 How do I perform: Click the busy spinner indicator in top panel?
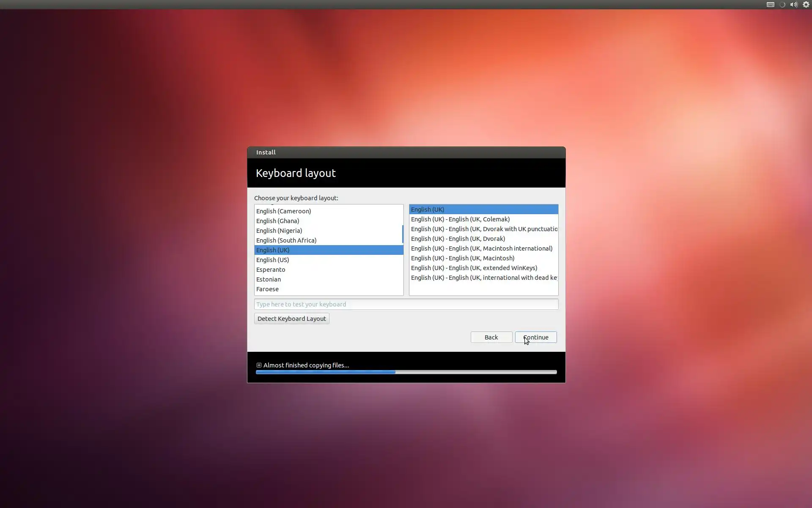(782, 5)
